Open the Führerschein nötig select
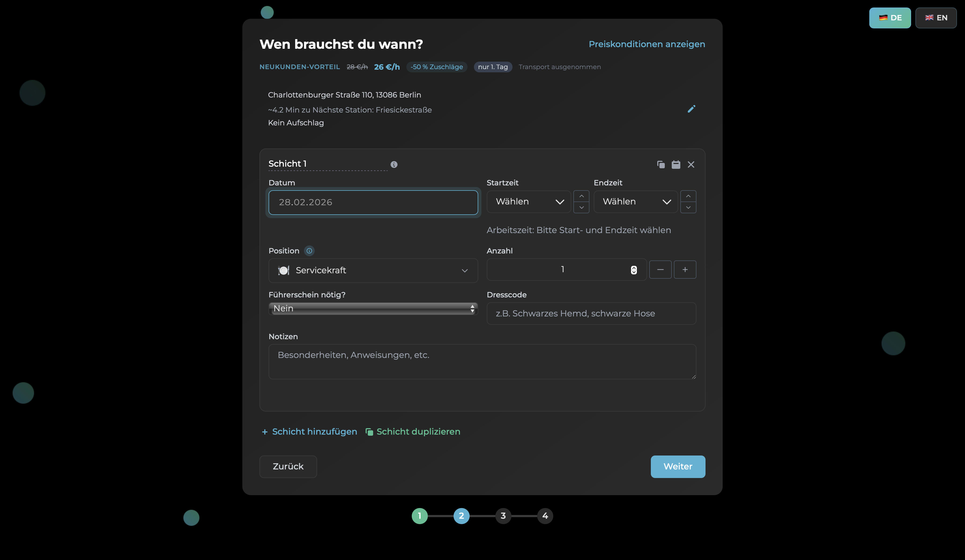 [373, 308]
